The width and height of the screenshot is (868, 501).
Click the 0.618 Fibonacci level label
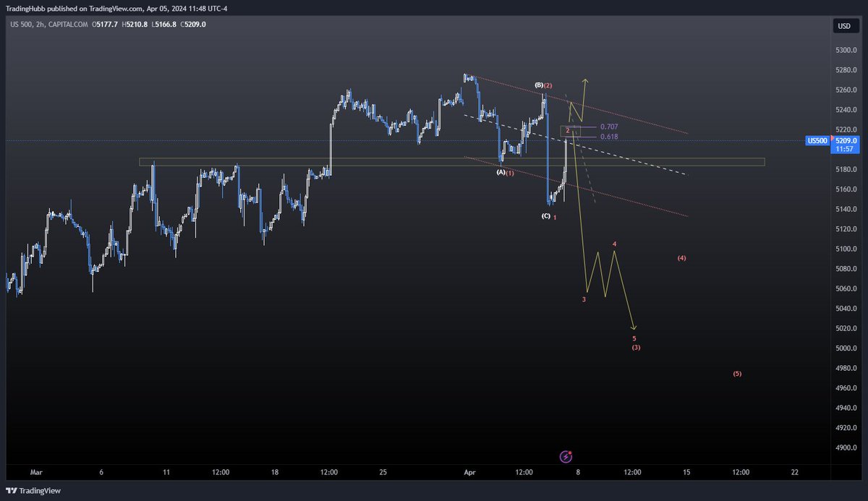[609, 137]
